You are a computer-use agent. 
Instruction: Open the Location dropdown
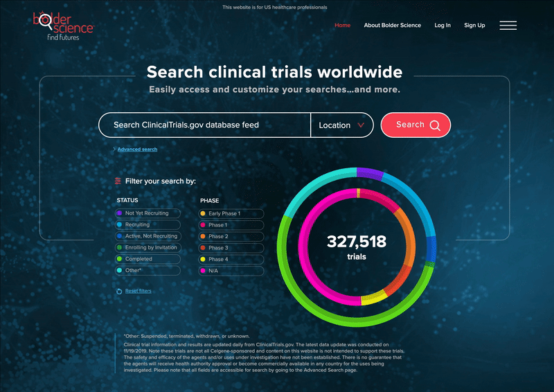[341, 125]
